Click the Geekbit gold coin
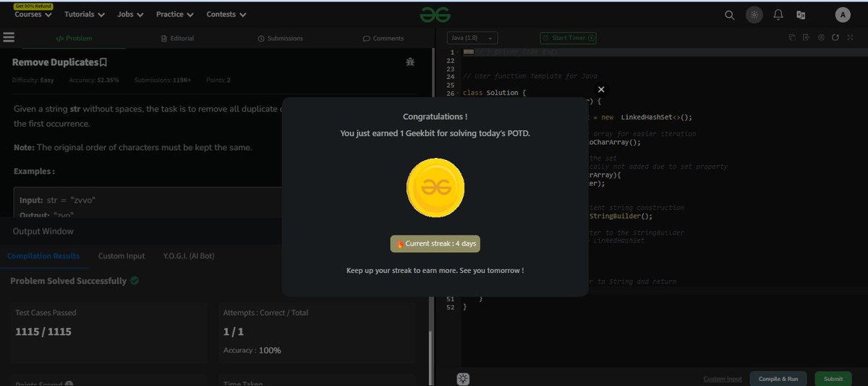This screenshot has height=386, width=868. coord(435,188)
